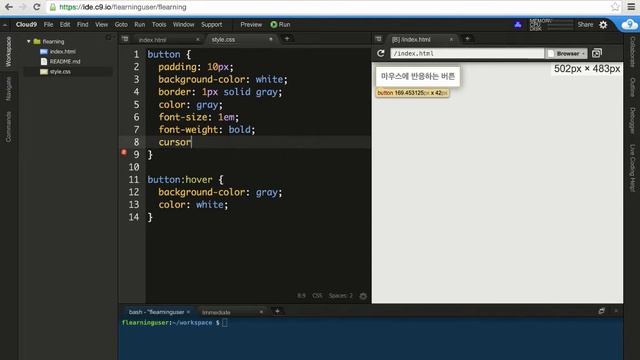Click the preview URL field /index.html

(467, 53)
